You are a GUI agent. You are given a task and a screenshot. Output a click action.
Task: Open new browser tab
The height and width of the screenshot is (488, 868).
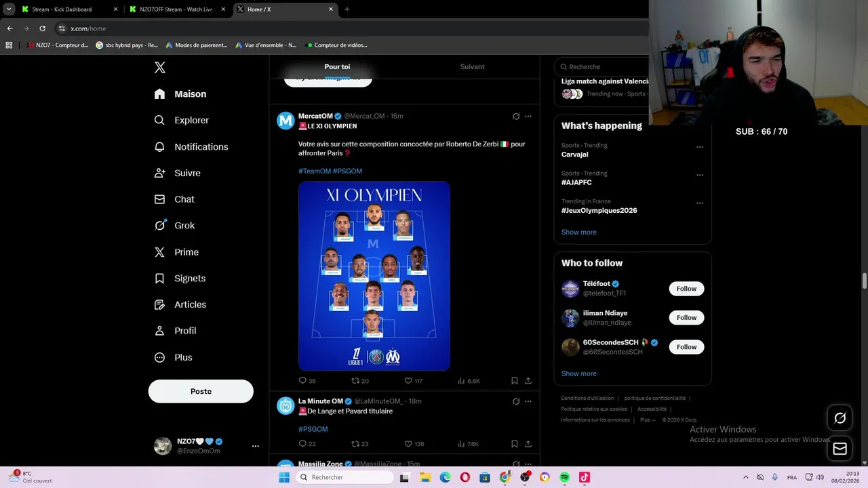347,9
